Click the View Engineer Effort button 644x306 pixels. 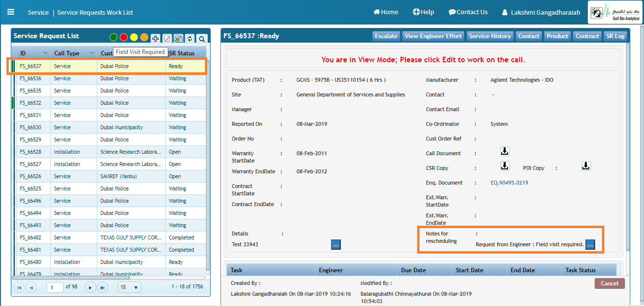click(433, 36)
